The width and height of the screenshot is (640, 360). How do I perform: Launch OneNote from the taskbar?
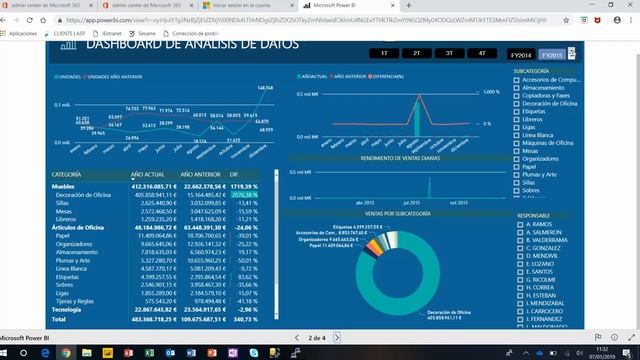(x=233, y=353)
